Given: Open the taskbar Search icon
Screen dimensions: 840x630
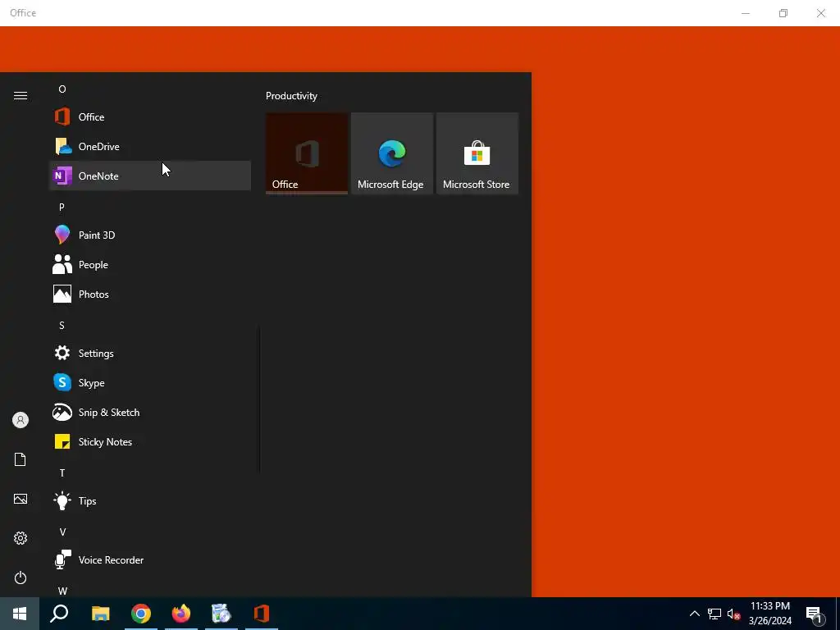Looking at the screenshot, I should (59, 614).
